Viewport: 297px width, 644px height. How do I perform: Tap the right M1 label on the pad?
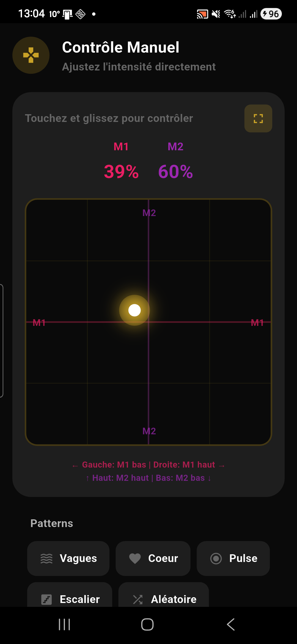coord(257,323)
